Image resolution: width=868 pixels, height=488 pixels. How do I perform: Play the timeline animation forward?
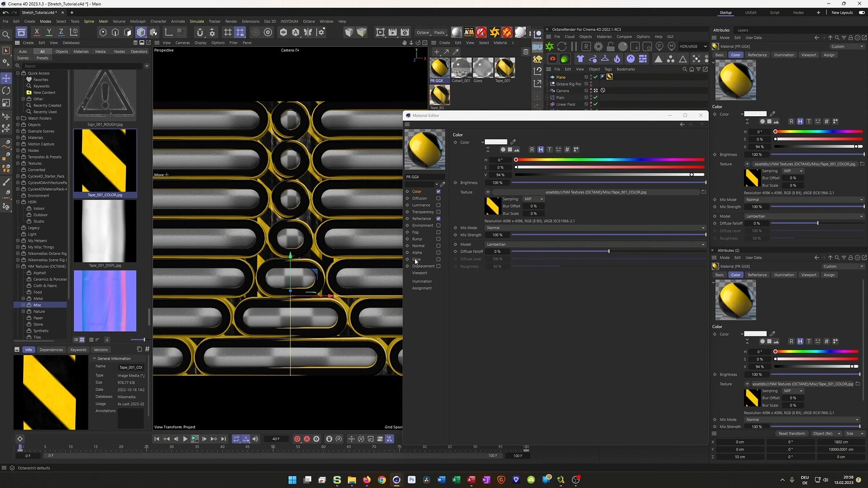pos(185,439)
